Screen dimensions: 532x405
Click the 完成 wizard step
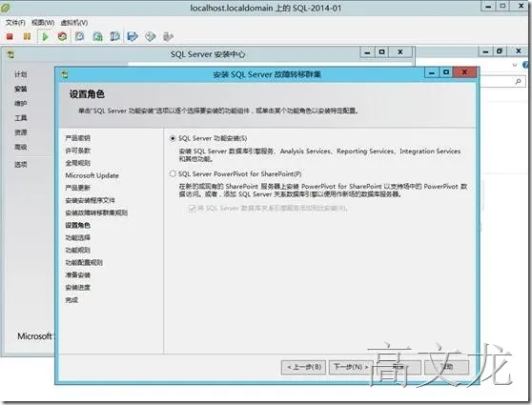[72, 300]
